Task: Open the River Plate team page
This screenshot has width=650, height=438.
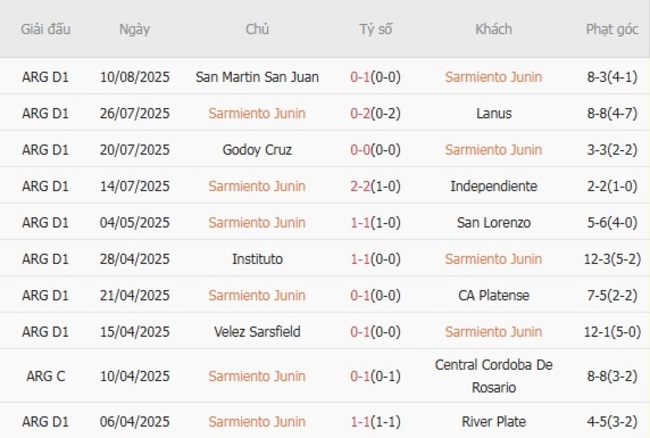Action: (493, 422)
